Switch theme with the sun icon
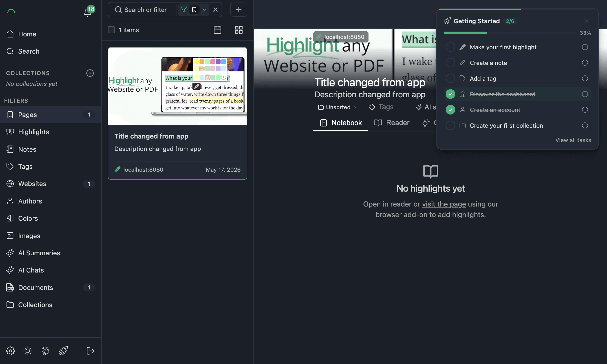 (x=28, y=351)
